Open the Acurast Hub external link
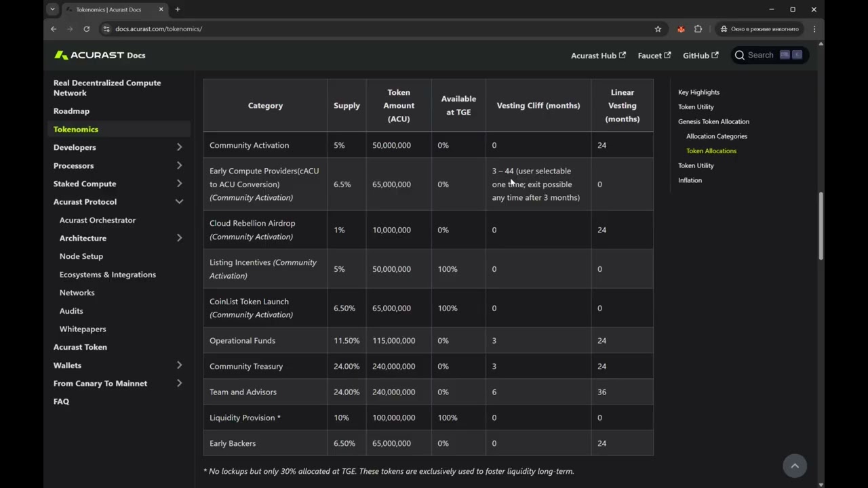Viewport: 868px width, 488px height. pos(598,56)
